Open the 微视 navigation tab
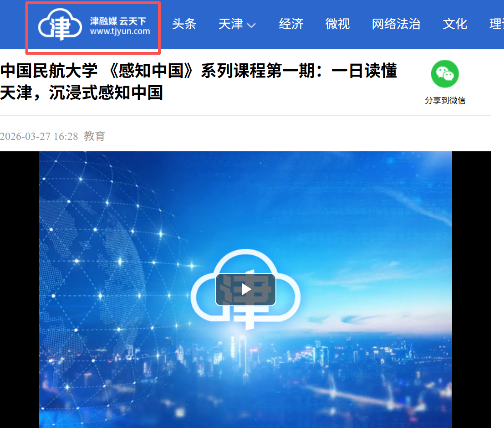 (337, 24)
